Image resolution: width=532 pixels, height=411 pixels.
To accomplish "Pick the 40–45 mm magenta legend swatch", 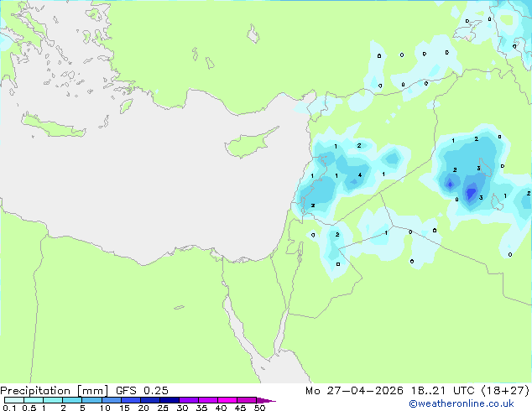I will (x=227, y=400).
